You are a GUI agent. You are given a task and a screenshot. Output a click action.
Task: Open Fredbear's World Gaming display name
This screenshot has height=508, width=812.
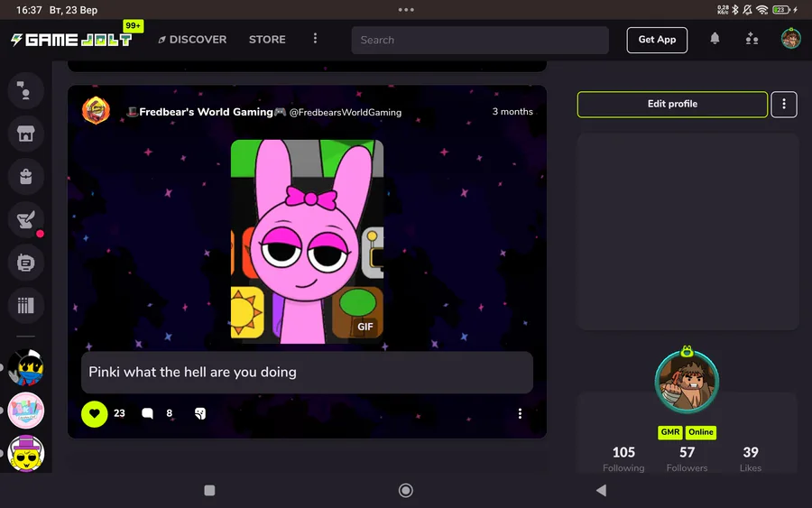pyautogui.click(x=206, y=112)
